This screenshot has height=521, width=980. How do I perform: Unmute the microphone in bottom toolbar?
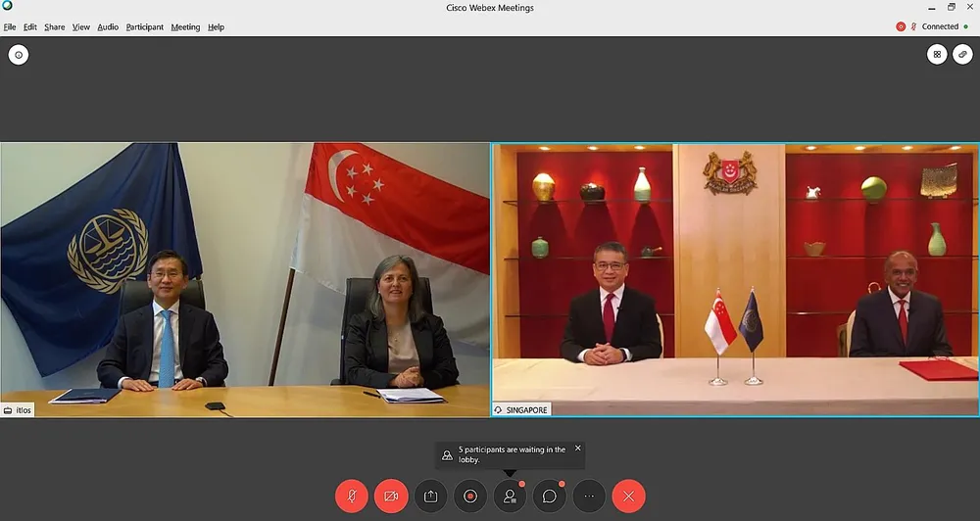click(x=352, y=496)
